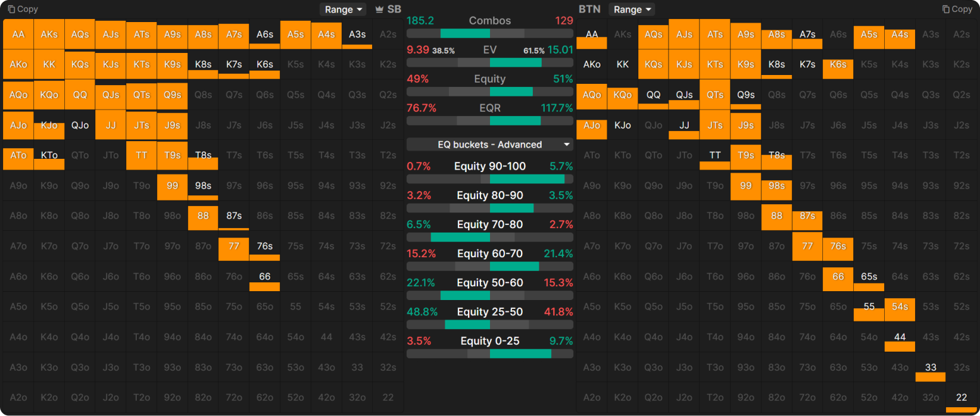Select the 22 cell in BTN grid

[962, 397]
